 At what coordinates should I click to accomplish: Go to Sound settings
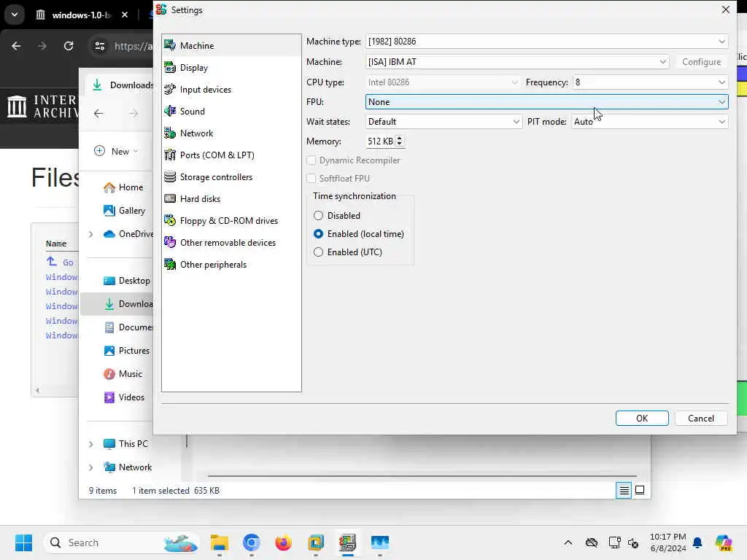pyautogui.click(x=231, y=112)
